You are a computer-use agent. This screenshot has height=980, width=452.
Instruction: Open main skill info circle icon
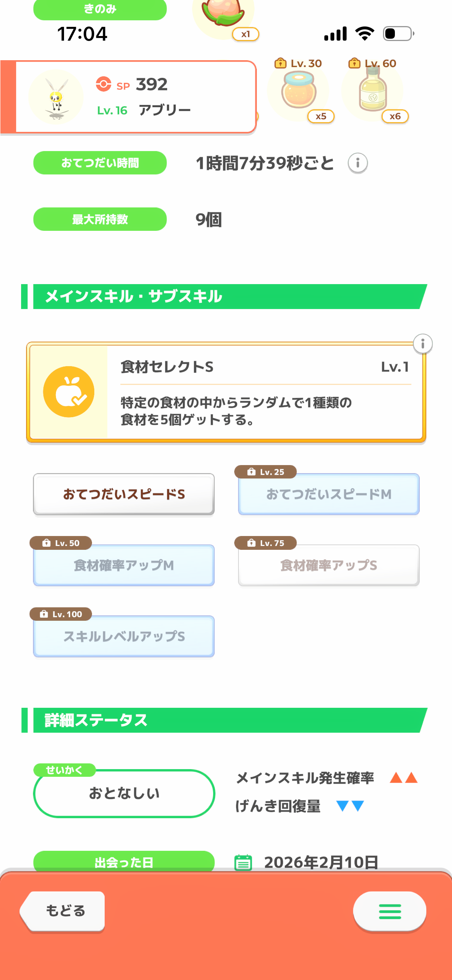[422, 344]
